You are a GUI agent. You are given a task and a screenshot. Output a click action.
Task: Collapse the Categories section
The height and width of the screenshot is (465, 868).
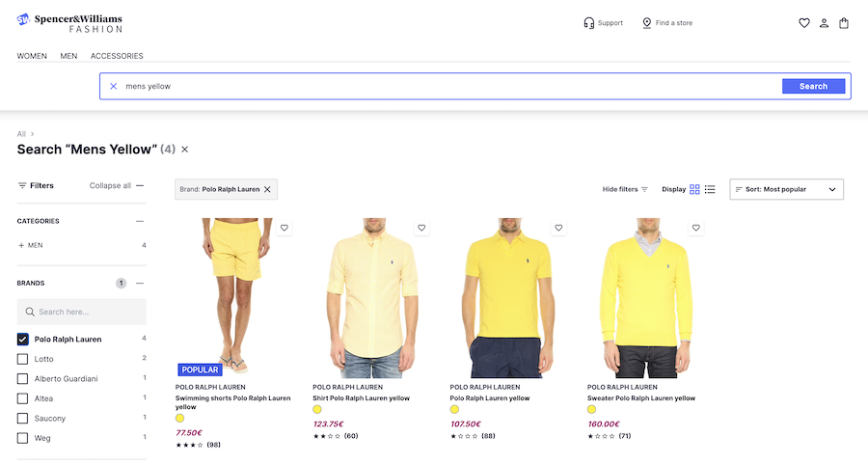click(140, 221)
